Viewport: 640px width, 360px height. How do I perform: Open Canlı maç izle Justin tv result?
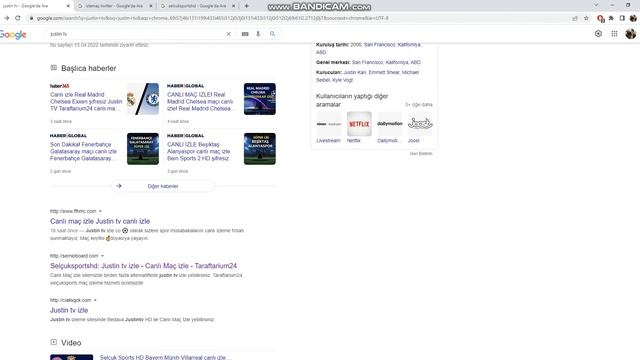coord(100,221)
